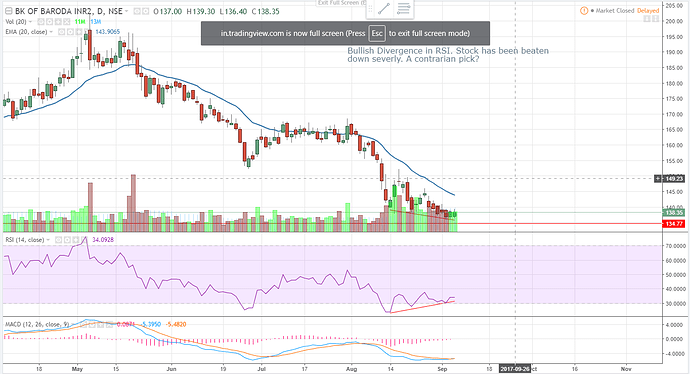Viewport: 690px width, 374px height.
Task: Click the MACD value -5.3950
Action: pos(150,324)
